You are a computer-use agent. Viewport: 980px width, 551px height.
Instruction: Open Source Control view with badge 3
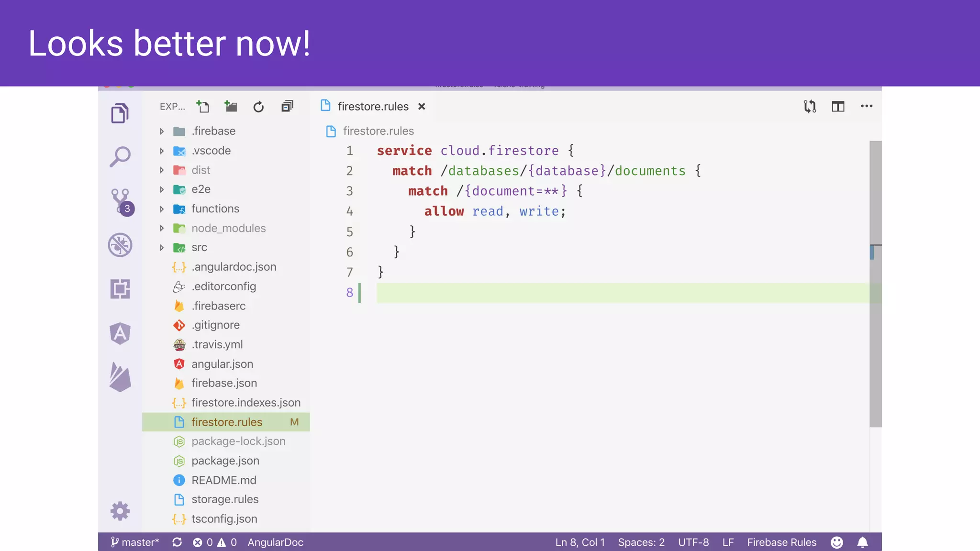(120, 201)
